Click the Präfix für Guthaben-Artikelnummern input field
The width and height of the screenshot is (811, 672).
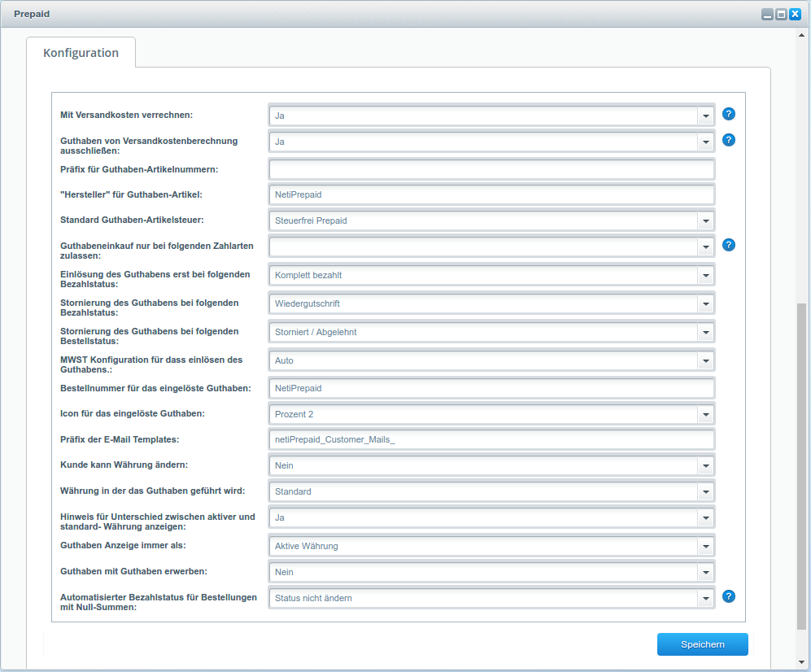pyautogui.click(x=491, y=169)
